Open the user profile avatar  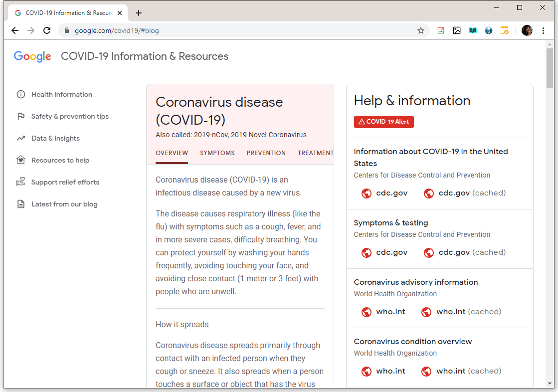click(x=527, y=30)
